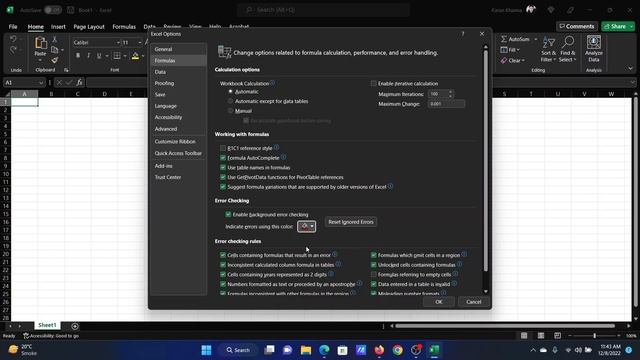This screenshot has height=360, width=640.
Task: Select Automatic except for data tables
Action: pos(231,101)
